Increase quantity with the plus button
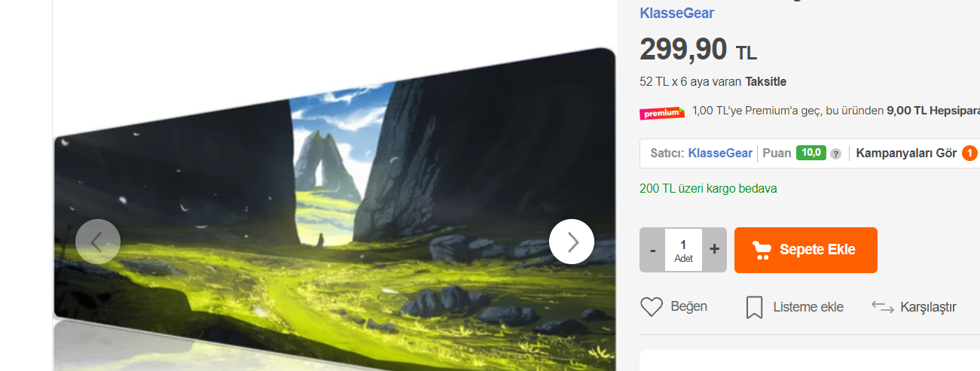 [715, 250]
